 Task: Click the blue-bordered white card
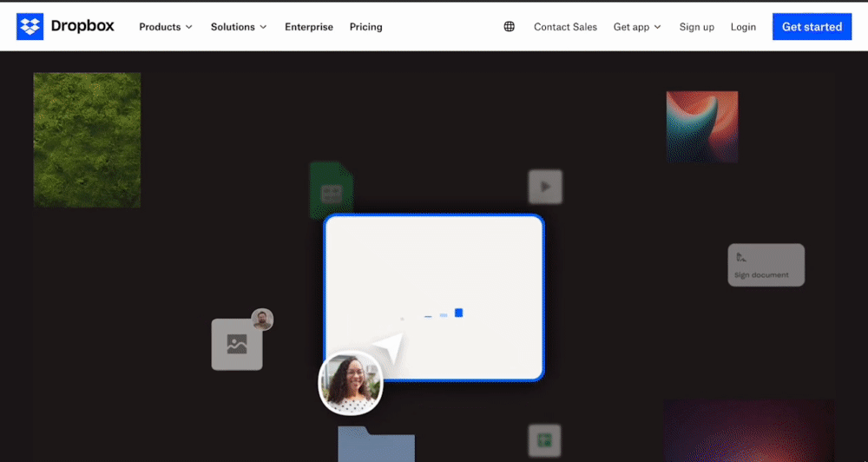pos(434,298)
